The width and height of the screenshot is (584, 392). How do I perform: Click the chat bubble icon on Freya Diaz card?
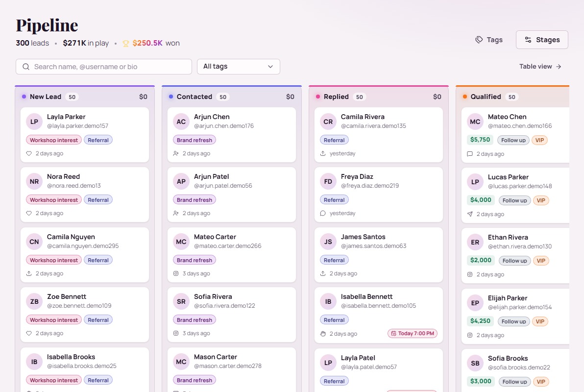click(323, 213)
